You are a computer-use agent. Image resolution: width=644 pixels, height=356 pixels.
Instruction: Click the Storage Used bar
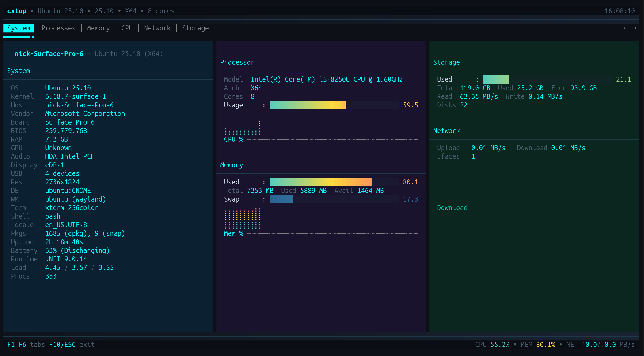[496, 79]
